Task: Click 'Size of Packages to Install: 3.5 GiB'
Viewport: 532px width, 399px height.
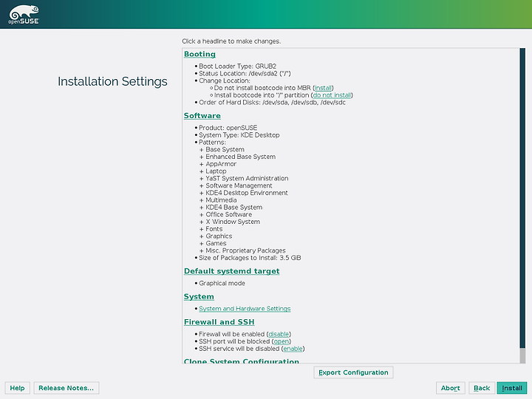Action: [250, 258]
